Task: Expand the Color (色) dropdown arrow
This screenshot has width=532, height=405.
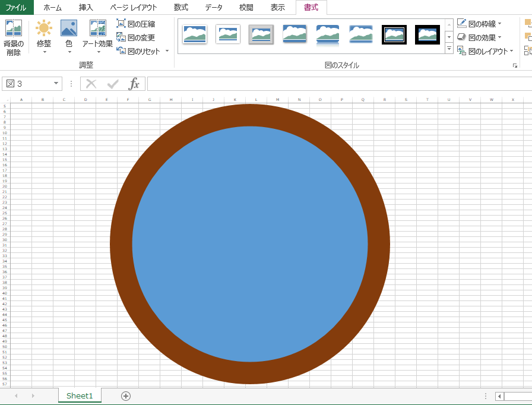Action: [x=69, y=52]
